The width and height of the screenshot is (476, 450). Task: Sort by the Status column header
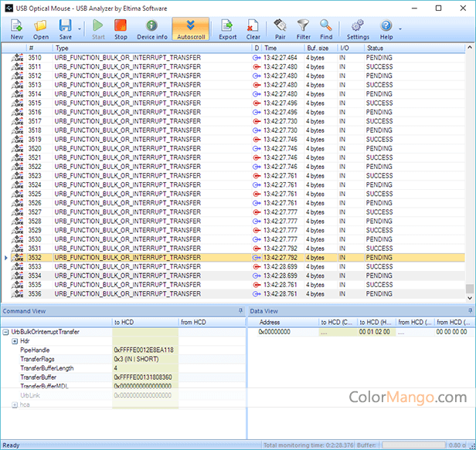[x=414, y=48]
